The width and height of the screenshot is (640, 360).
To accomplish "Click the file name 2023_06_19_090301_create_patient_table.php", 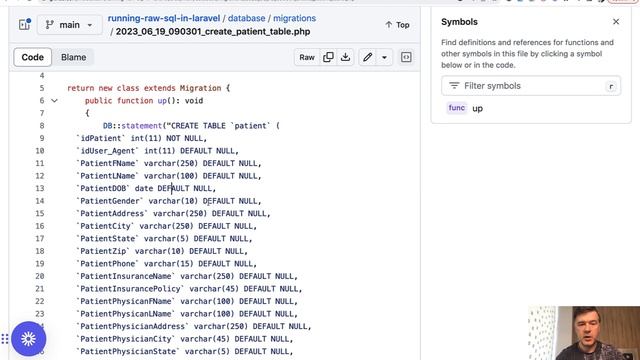I will point(213,32).
